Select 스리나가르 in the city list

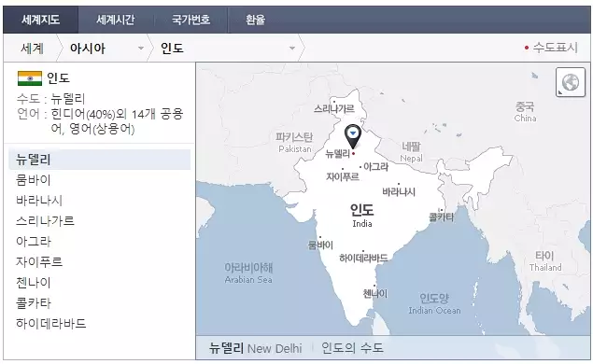[x=45, y=221]
